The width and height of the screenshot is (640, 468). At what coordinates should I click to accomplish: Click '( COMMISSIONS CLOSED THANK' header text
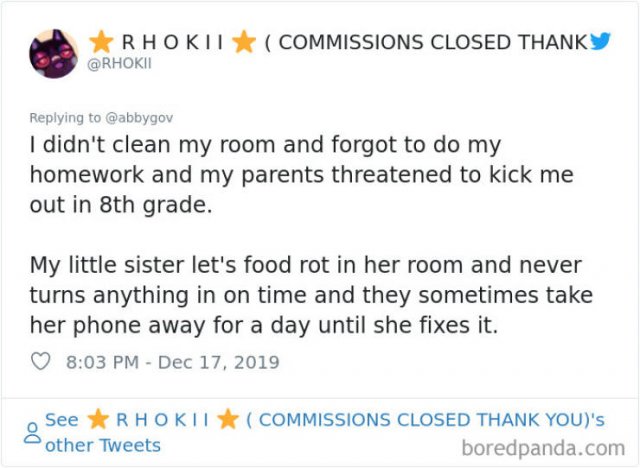[x=427, y=42]
